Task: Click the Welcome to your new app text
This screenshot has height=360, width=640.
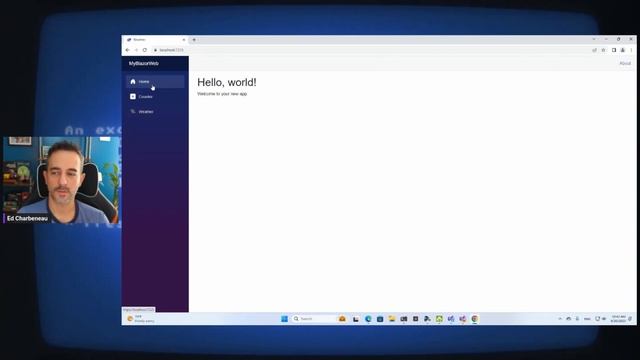Action: [222, 94]
